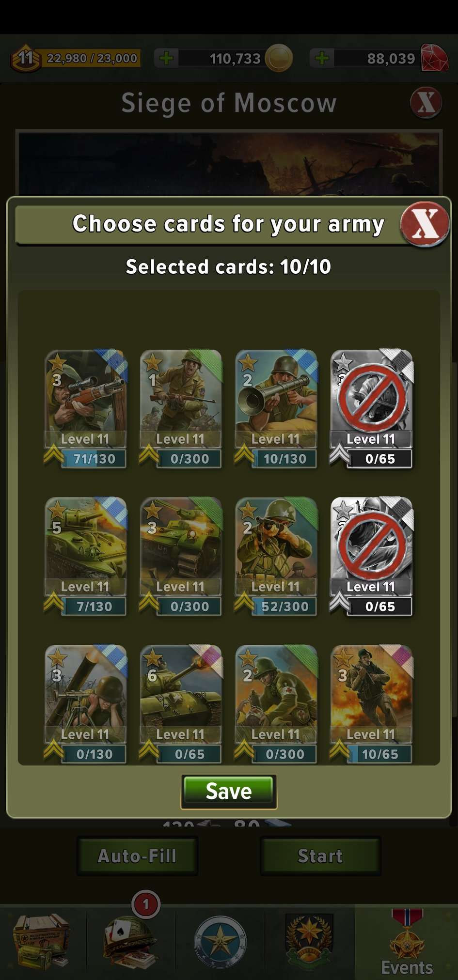Screen dimensions: 458x980
Task: Close the card selection dialog
Action: point(425,224)
